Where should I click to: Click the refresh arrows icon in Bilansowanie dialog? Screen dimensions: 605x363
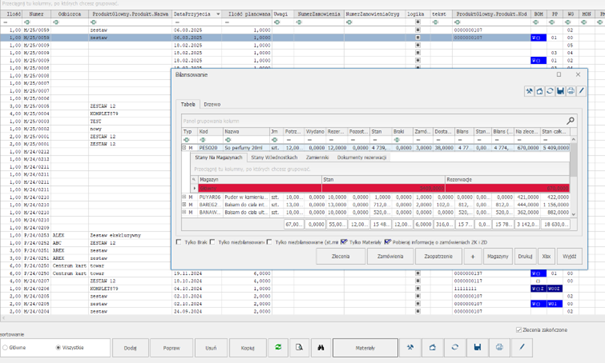(x=550, y=91)
